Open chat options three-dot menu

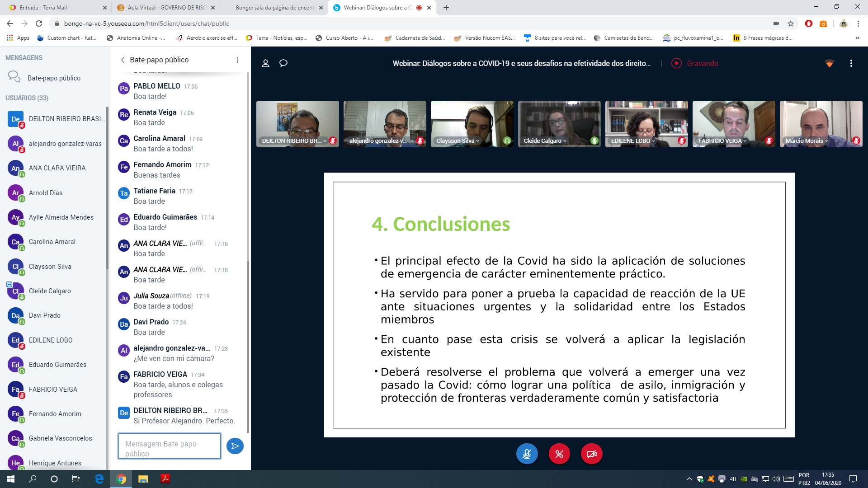pyautogui.click(x=237, y=60)
